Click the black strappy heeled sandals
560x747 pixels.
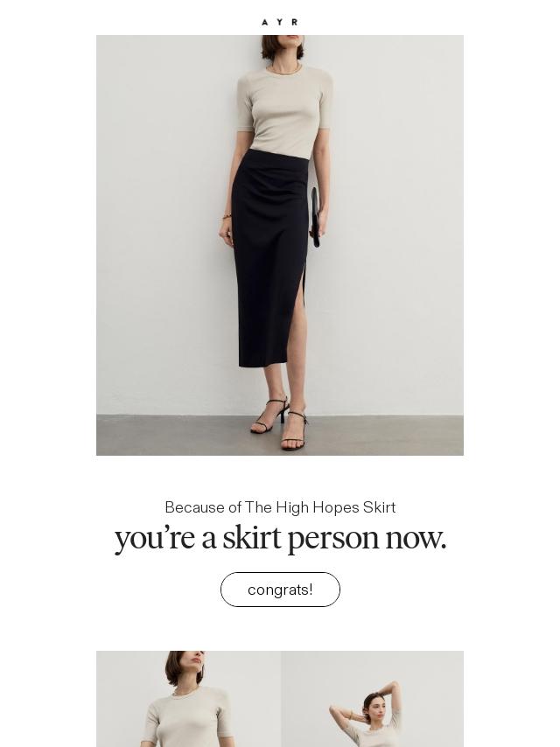click(280, 424)
